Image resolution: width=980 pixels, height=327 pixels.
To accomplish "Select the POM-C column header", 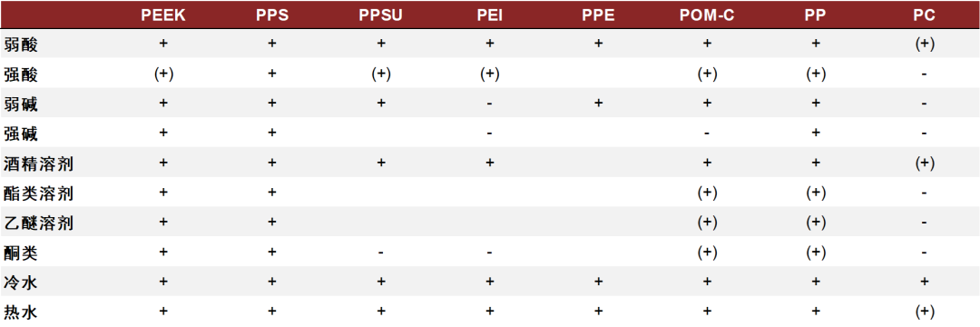I will tap(707, 15).
